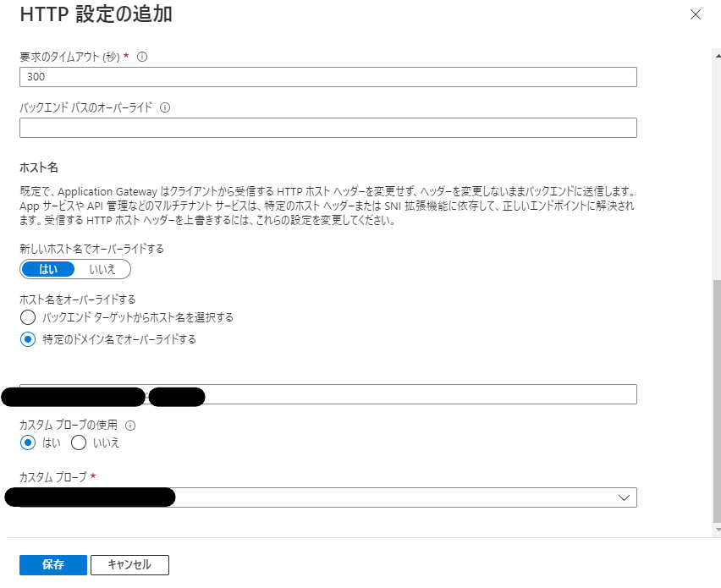This screenshot has height=588, width=721.
Task: Select はい for カスタム プローブの使用
Action: [26, 442]
